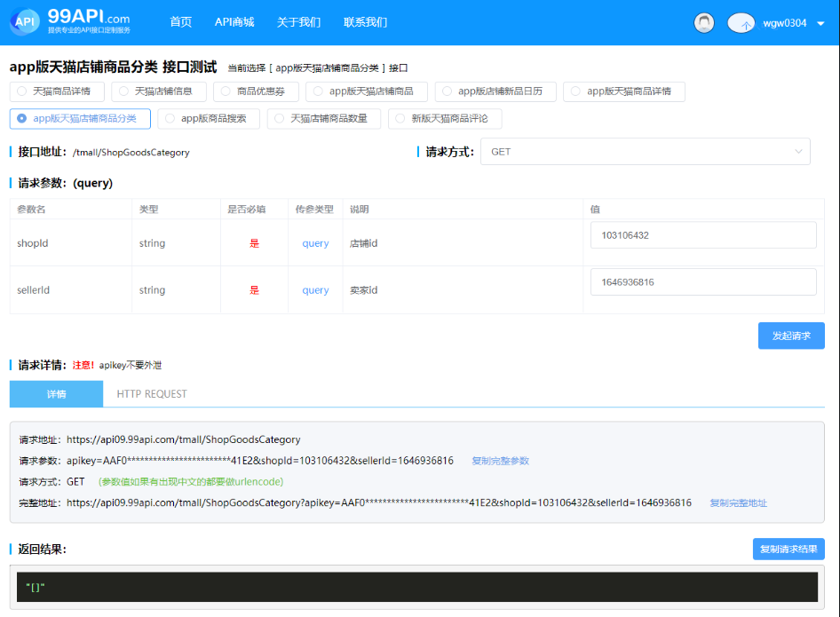Select the 天猫商品详情 radio option
The width and height of the screenshot is (840, 617).
57,91
